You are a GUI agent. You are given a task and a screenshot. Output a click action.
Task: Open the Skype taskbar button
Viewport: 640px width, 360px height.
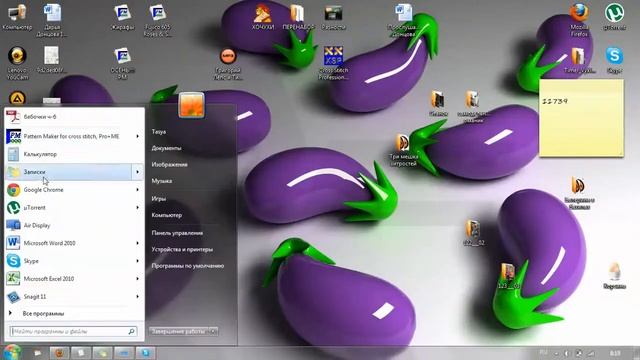[145, 352]
